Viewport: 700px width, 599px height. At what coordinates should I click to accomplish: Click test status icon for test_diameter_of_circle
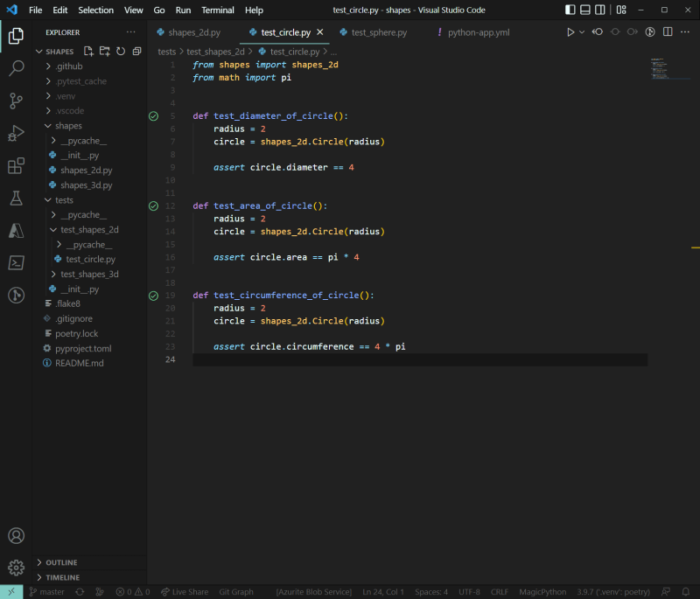point(153,116)
